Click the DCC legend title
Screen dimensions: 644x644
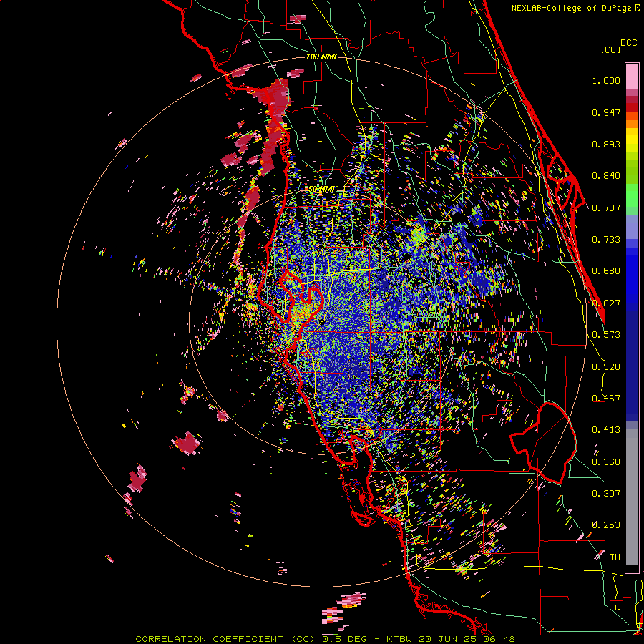(629, 43)
